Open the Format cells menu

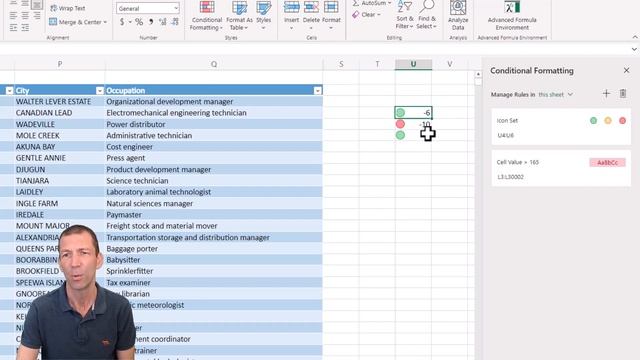(x=331, y=16)
